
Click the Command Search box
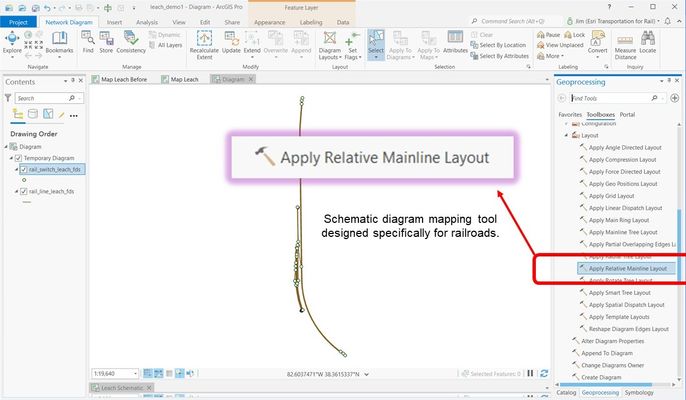[x=514, y=21]
